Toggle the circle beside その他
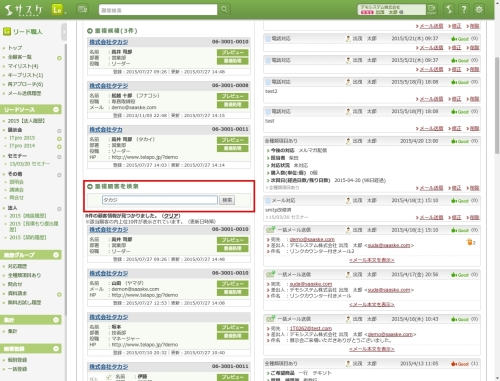This screenshot has height=381, width=500. [x=59, y=175]
